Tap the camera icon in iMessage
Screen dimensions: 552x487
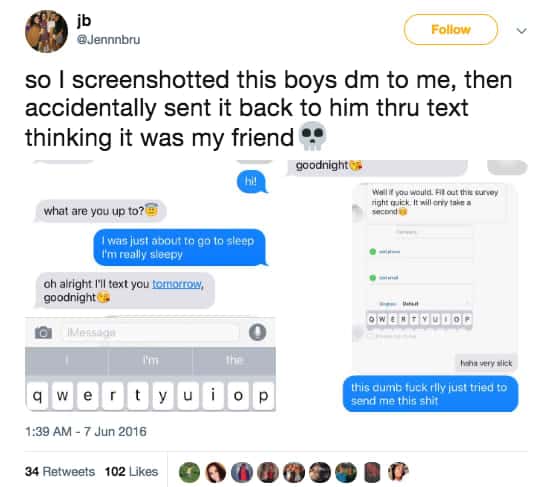(43, 332)
